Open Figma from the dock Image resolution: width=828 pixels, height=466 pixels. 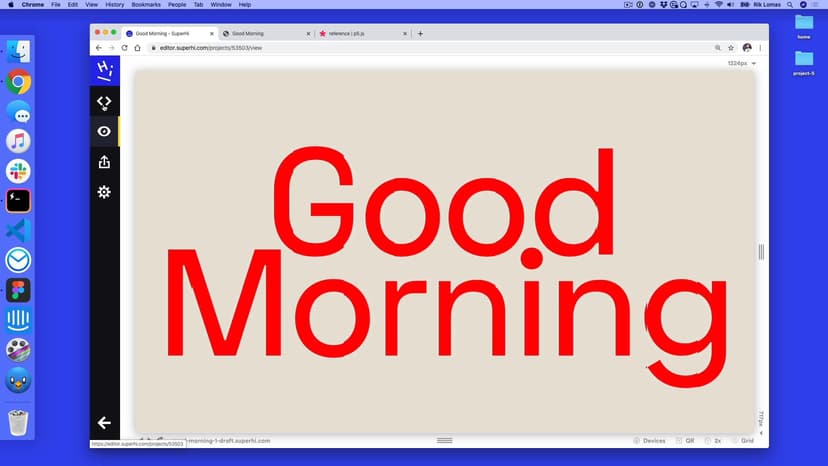tap(18, 290)
